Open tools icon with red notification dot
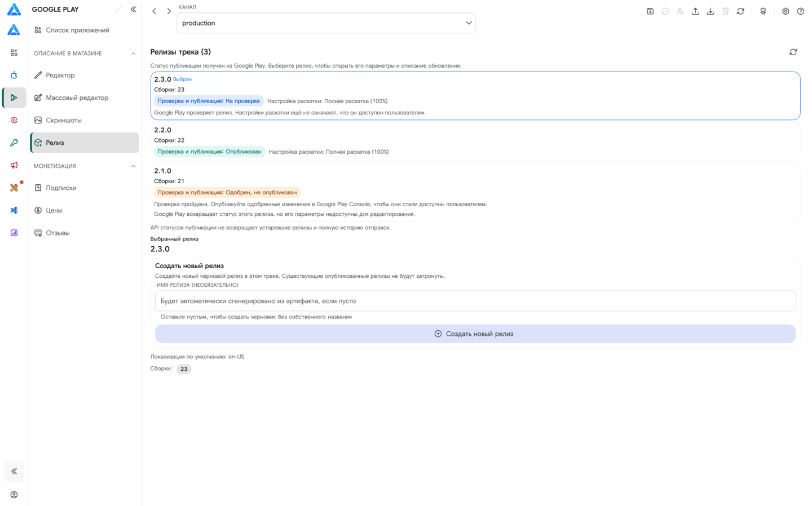This screenshot has height=506, width=812. 14,188
